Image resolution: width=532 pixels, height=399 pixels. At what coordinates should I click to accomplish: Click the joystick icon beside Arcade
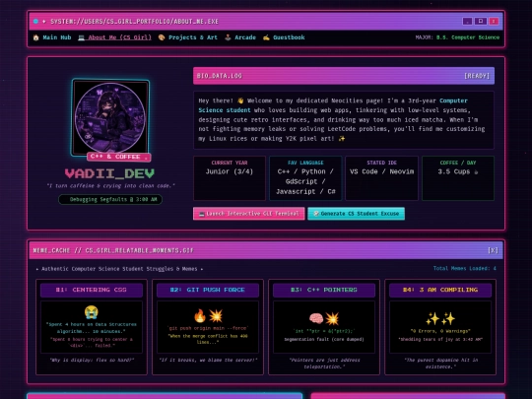[x=228, y=37]
